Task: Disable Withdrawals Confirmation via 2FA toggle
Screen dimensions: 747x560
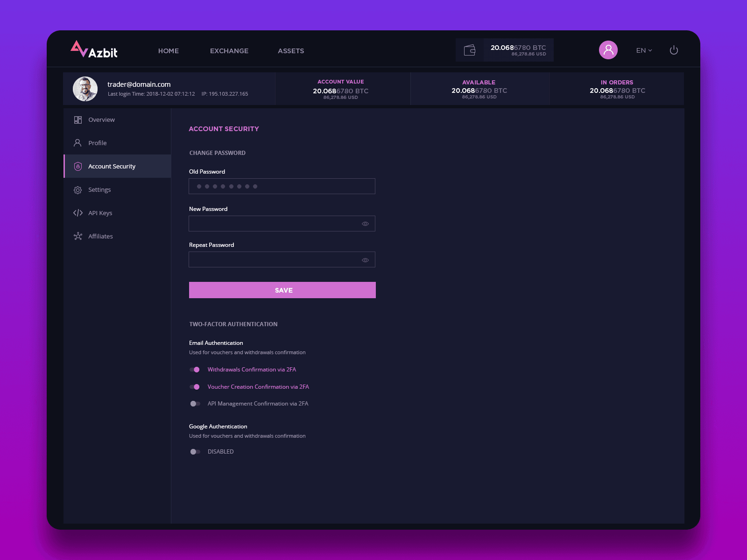Action: coord(195,370)
